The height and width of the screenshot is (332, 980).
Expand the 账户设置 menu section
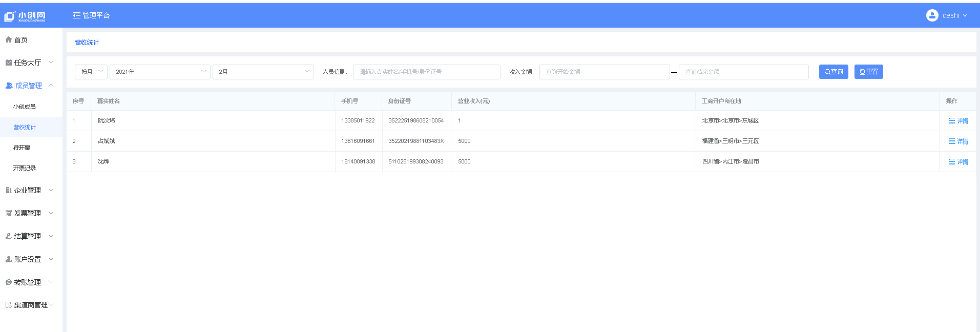pyautogui.click(x=51, y=259)
